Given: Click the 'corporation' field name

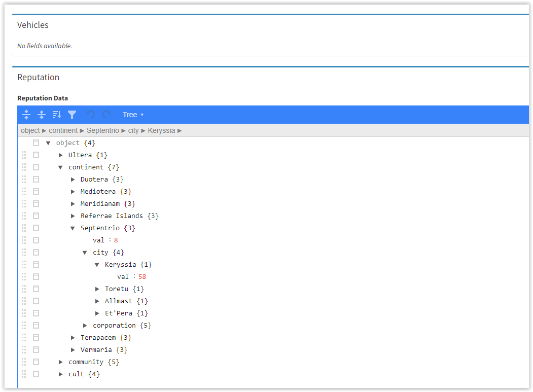Looking at the screenshot, I should (x=114, y=326).
